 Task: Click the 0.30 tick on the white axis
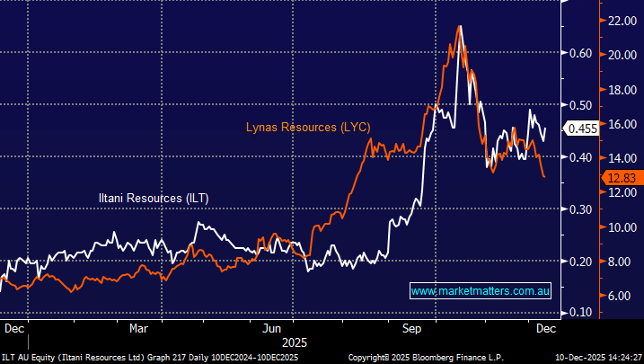(579, 209)
